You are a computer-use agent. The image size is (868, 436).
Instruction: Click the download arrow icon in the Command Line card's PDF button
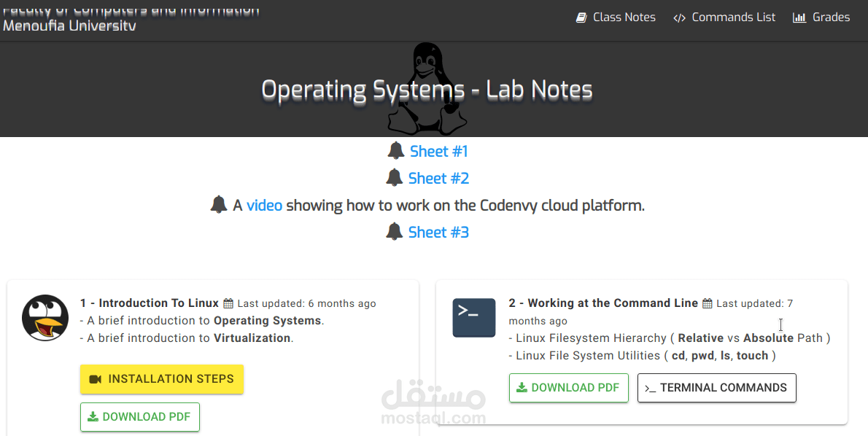(522, 388)
